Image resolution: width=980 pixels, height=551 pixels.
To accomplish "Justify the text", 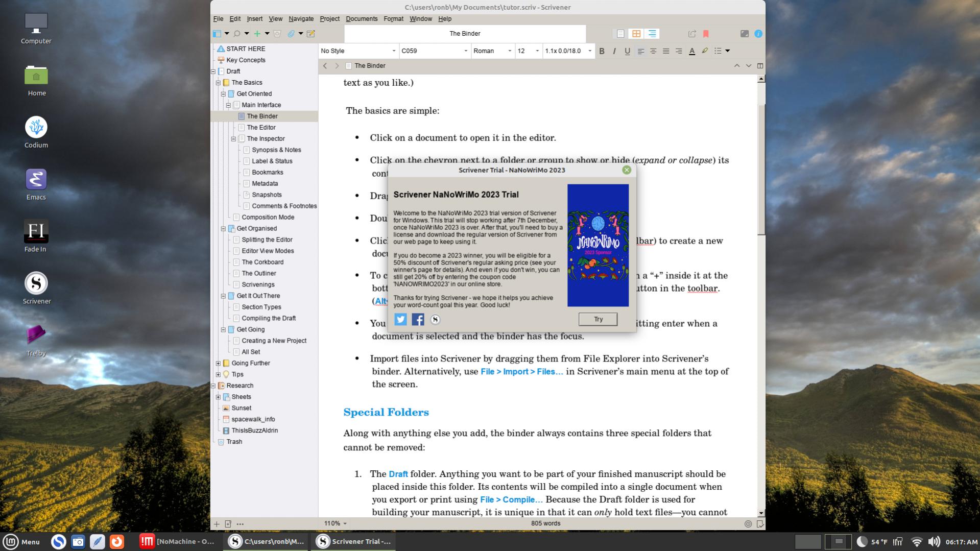I will [x=666, y=51].
